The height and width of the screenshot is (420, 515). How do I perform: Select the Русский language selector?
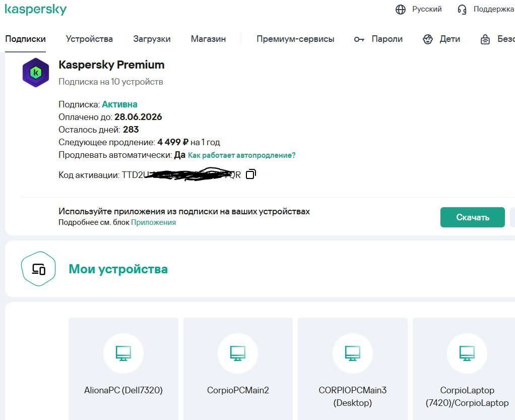[x=427, y=9]
